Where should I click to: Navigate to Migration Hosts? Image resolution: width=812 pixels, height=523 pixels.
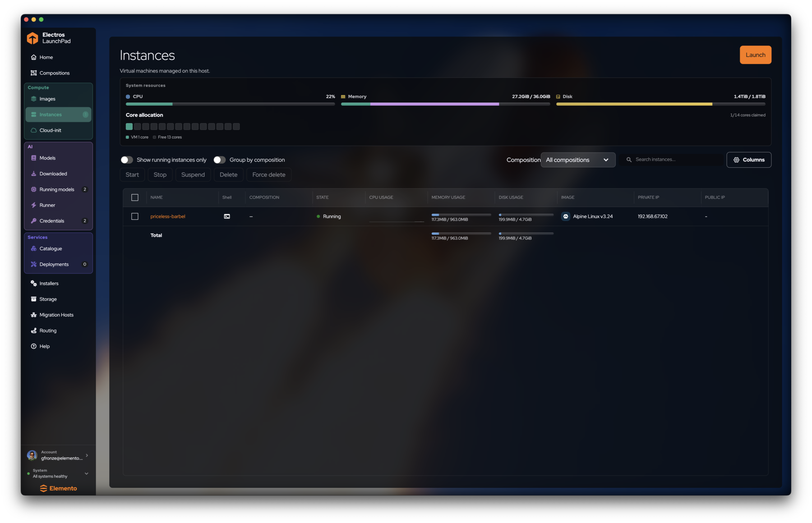(58, 315)
